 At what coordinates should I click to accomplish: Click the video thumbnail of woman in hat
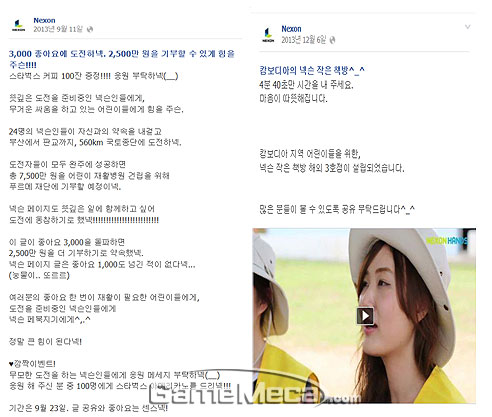364,315
